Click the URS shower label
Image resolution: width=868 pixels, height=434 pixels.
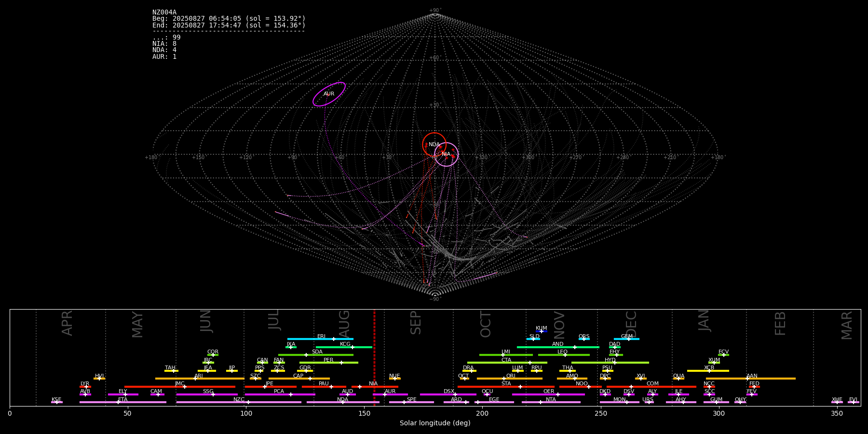648,400
